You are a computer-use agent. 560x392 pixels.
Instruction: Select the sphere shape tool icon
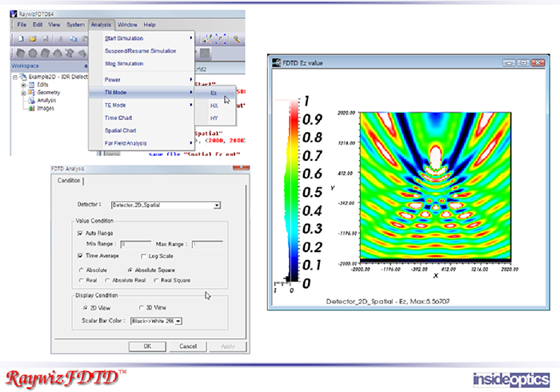click(33, 53)
